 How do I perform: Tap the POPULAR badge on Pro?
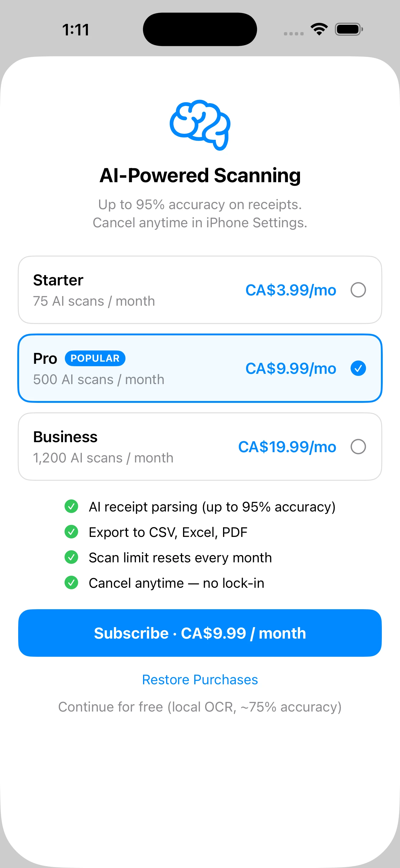pos(95,358)
